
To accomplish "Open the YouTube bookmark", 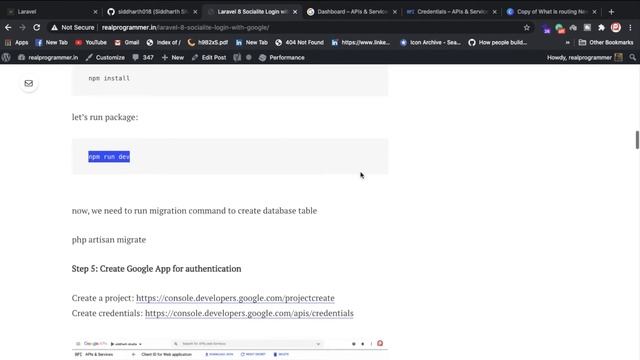I will [91, 42].
